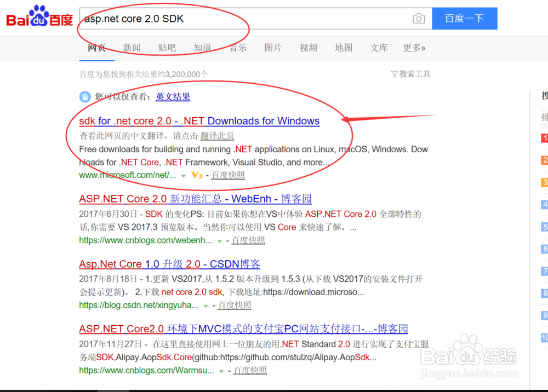This screenshot has height=392, width=548.
Task: Open the paw icon beside 您可以仅查看
Action: pyautogui.click(x=85, y=97)
